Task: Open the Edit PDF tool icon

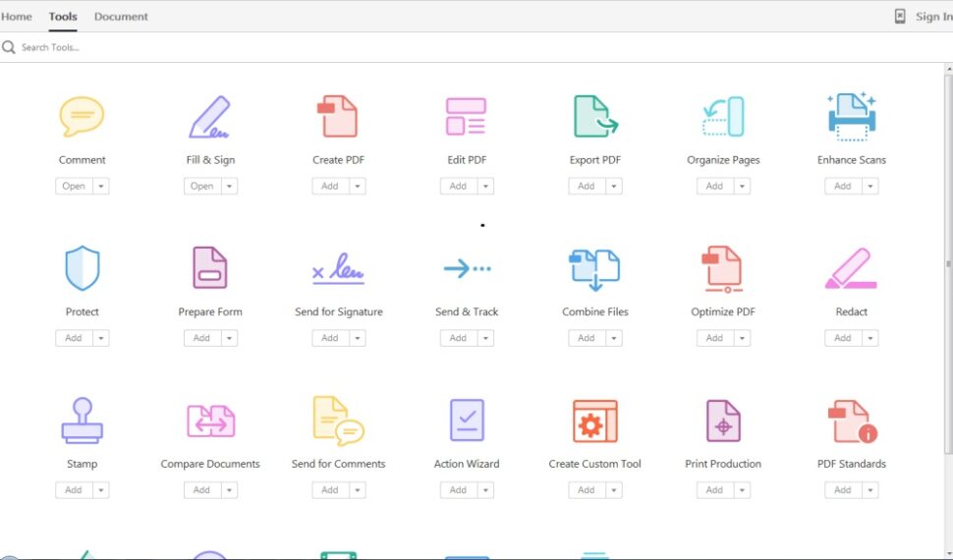Action: [x=466, y=117]
